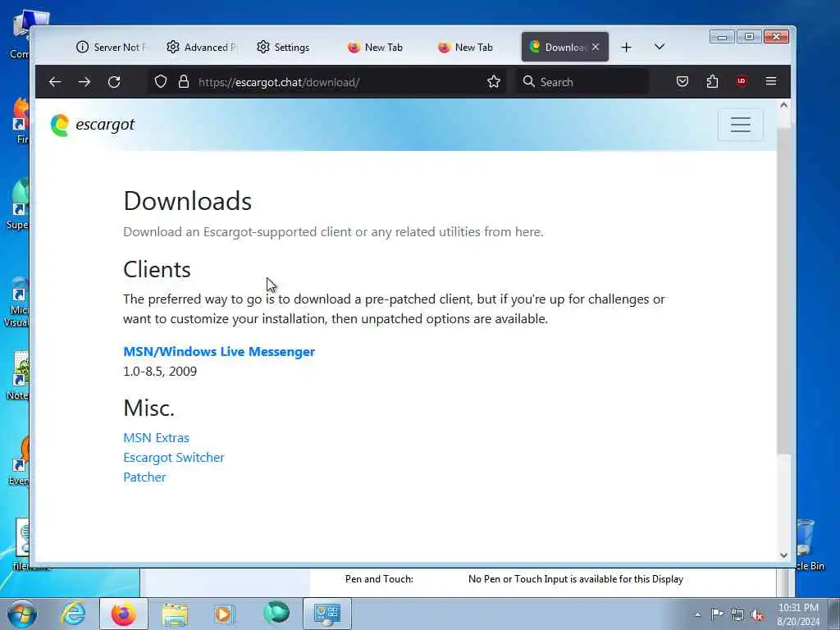Open the network tray icon
This screenshot has width=840, height=630.
tap(737, 614)
